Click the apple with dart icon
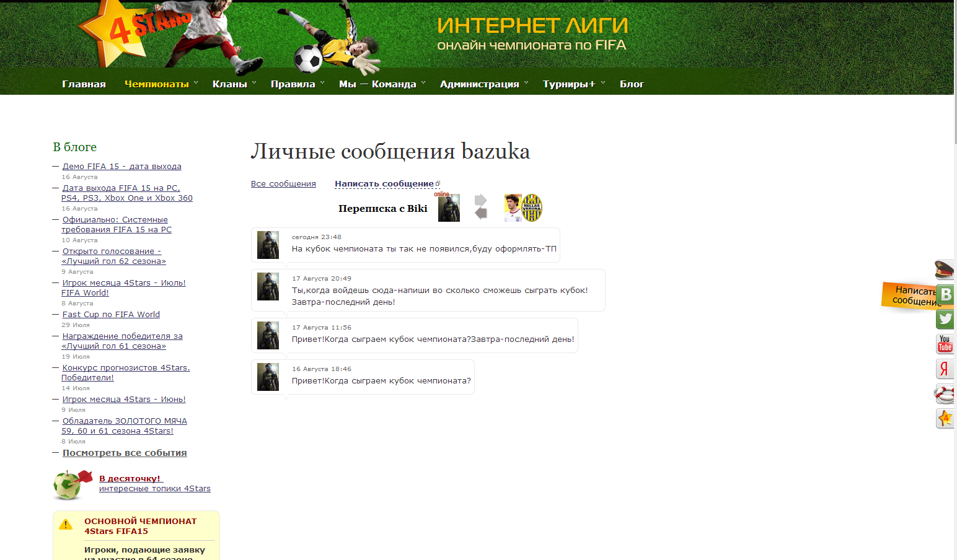The height and width of the screenshot is (560, 957). coord(73,484)
